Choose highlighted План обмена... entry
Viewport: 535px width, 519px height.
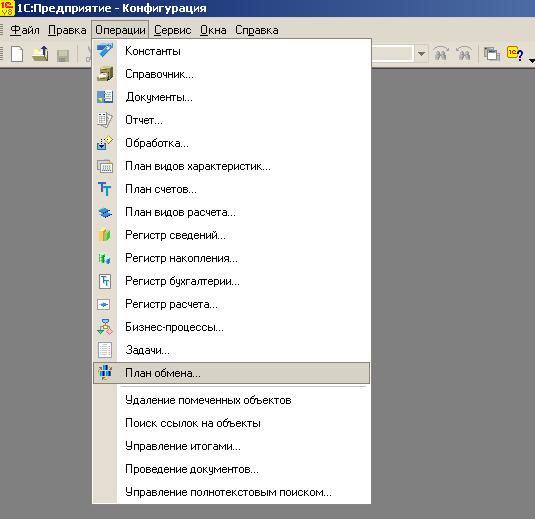coord(231,373)
